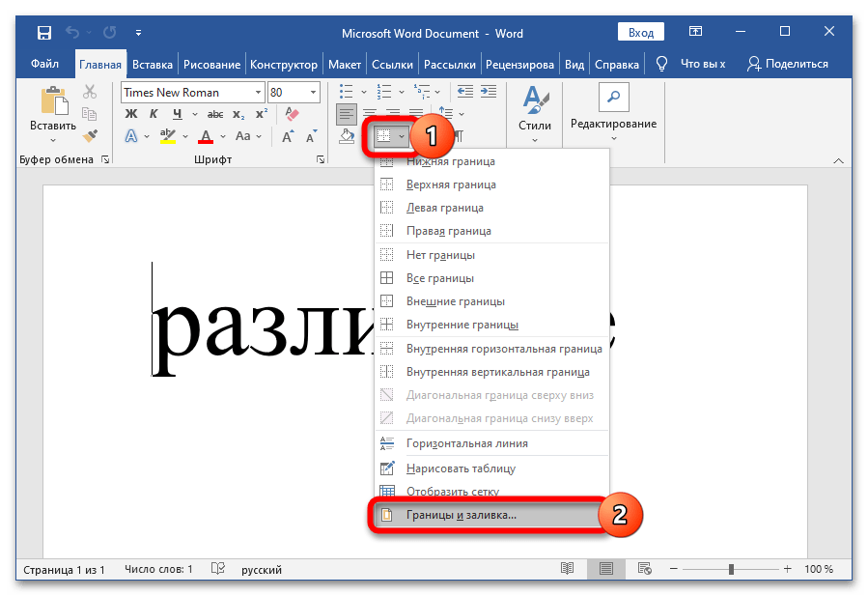Open the Макет tab

pyautogui.click(x=345, y=65)
